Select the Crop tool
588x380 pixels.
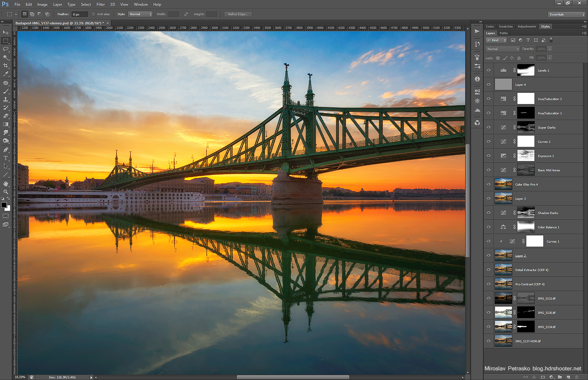pos(6,66)
